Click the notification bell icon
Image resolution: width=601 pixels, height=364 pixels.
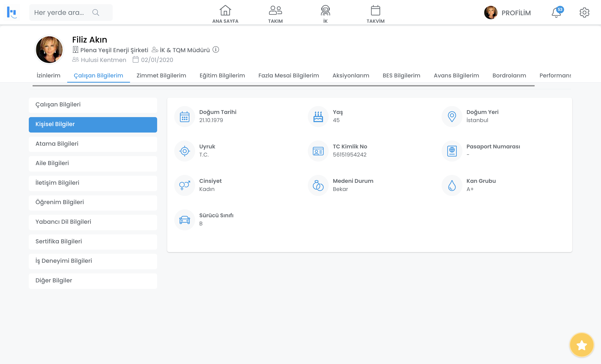coord(556,13)
